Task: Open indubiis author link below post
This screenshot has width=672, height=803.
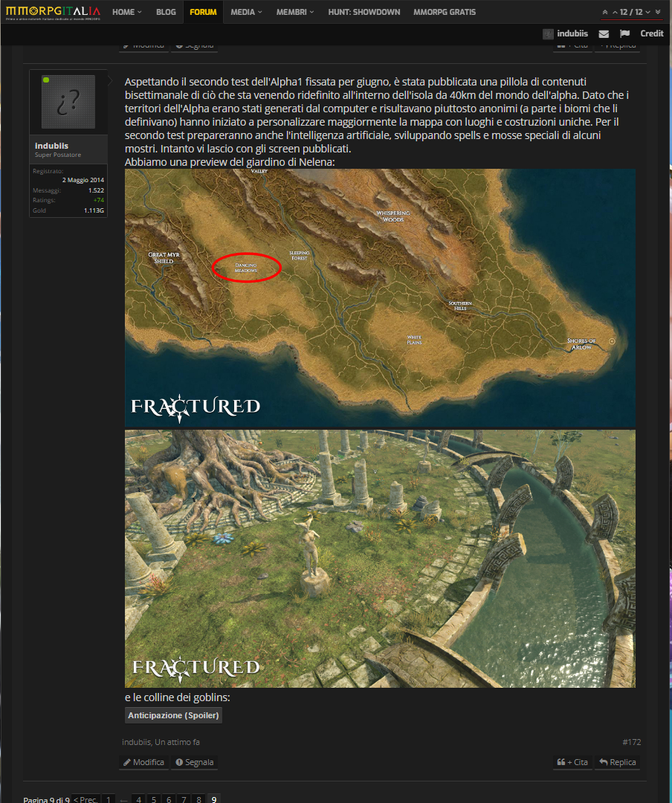Action: coord(136,742)
